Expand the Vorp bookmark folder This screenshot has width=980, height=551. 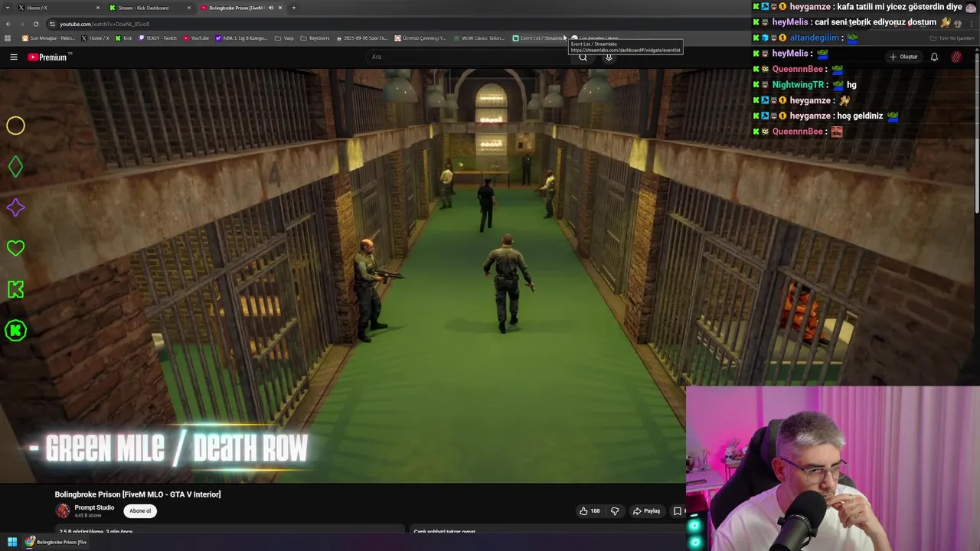284,38
